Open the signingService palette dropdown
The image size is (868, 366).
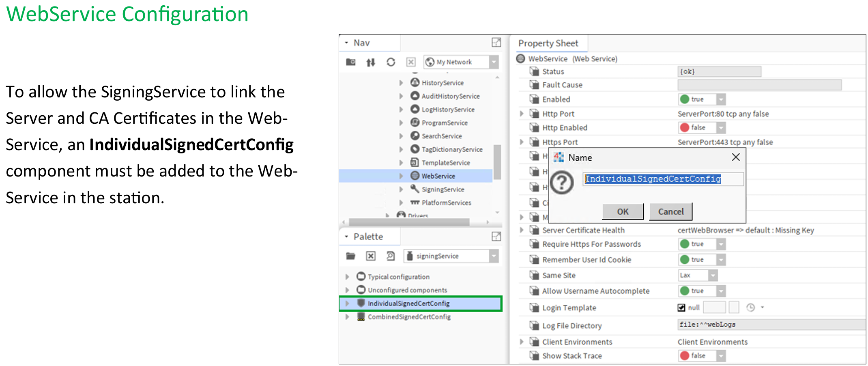pos(494,256)
